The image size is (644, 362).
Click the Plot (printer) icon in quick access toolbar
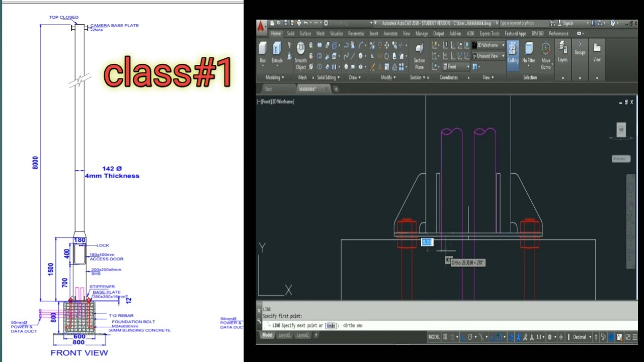pyautogui.click(x=299, y=23)
